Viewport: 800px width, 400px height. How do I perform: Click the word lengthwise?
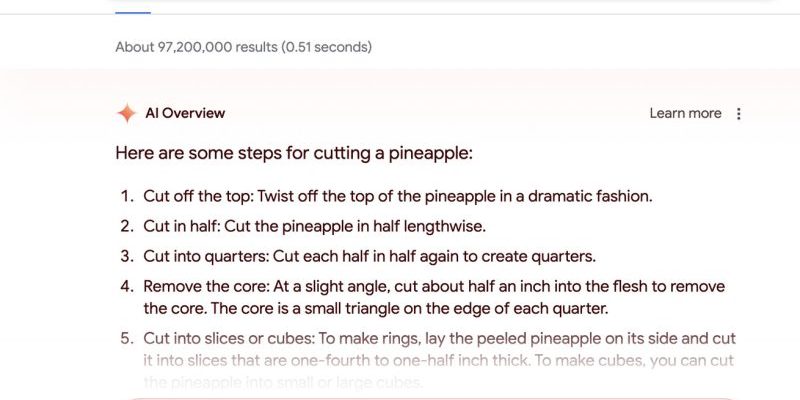[444, 226]
